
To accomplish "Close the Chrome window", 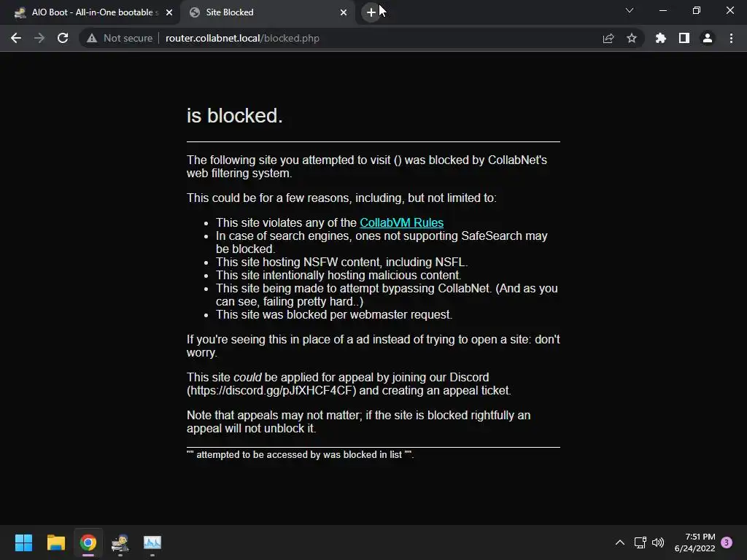I will (729, 10).
